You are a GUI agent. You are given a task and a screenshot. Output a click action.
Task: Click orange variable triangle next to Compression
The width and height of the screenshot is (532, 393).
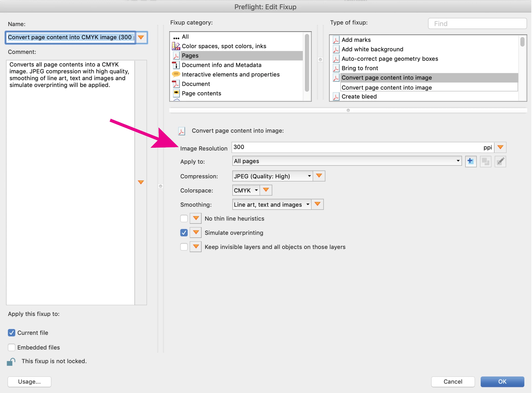[x=319, y=176]
